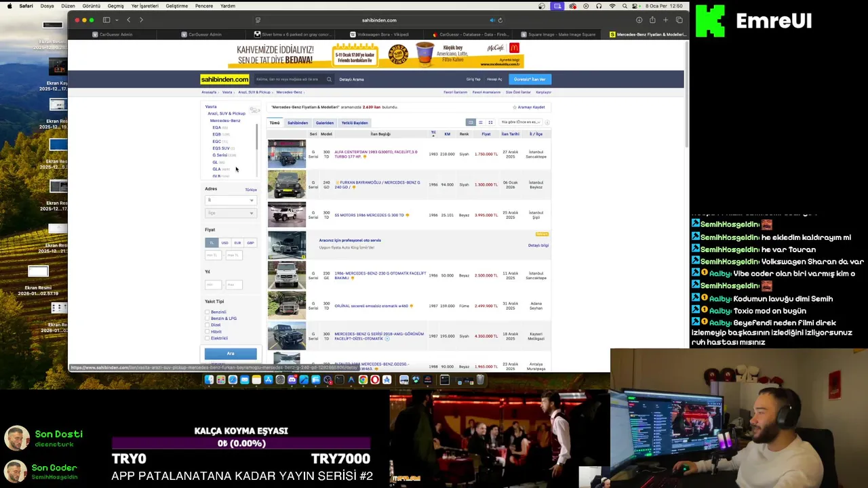Select EUR currency toggle
The image size is (868, 488).
tap(237, 243)
